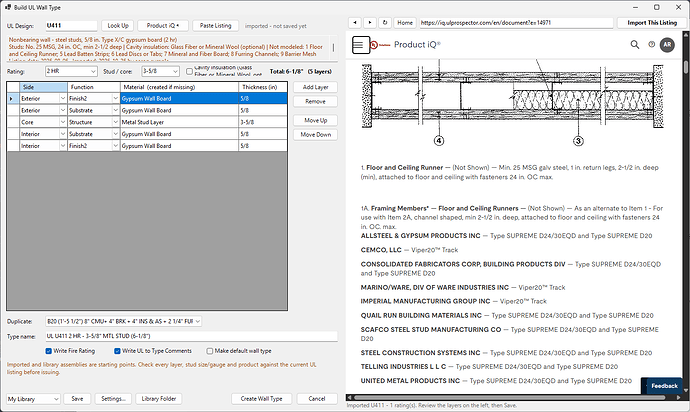Click the Library Folder button
690x412 pixels.
tap(159, 399)
